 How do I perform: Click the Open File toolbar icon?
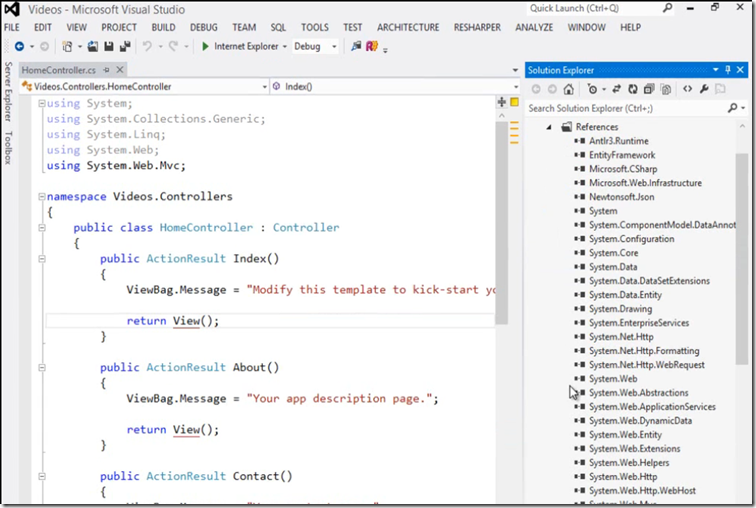click(93, 46)
